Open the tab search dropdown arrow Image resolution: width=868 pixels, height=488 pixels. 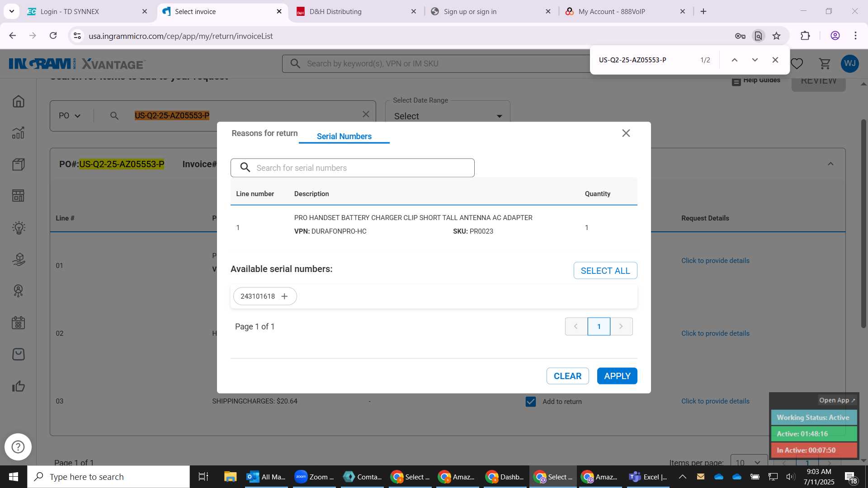coord(12,11)
